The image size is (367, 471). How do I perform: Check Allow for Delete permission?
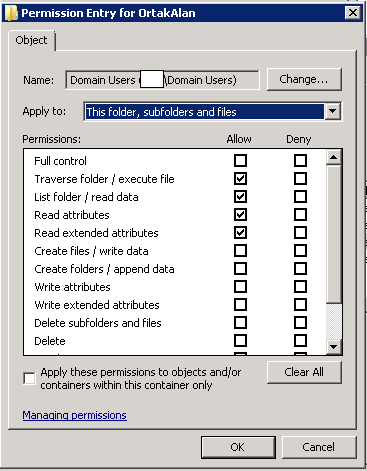click(x=240, y=341)
